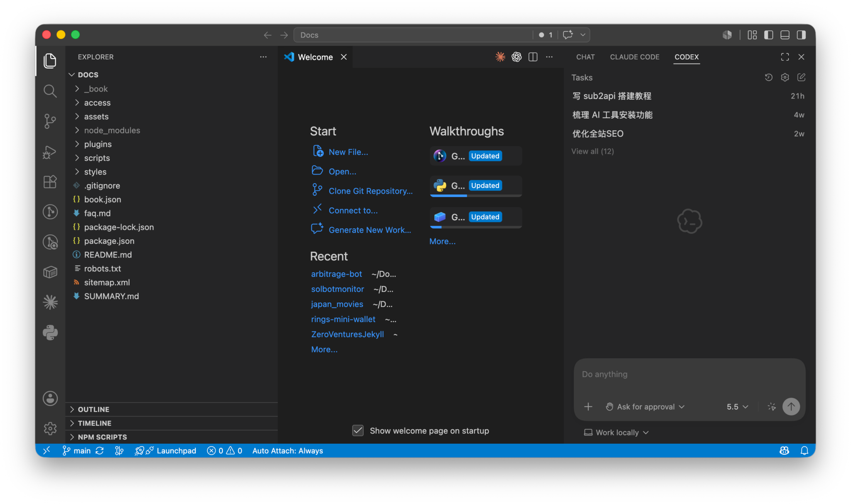851x504 pixels.
Task: Click the Do anything input field
Action: (689, 374)
